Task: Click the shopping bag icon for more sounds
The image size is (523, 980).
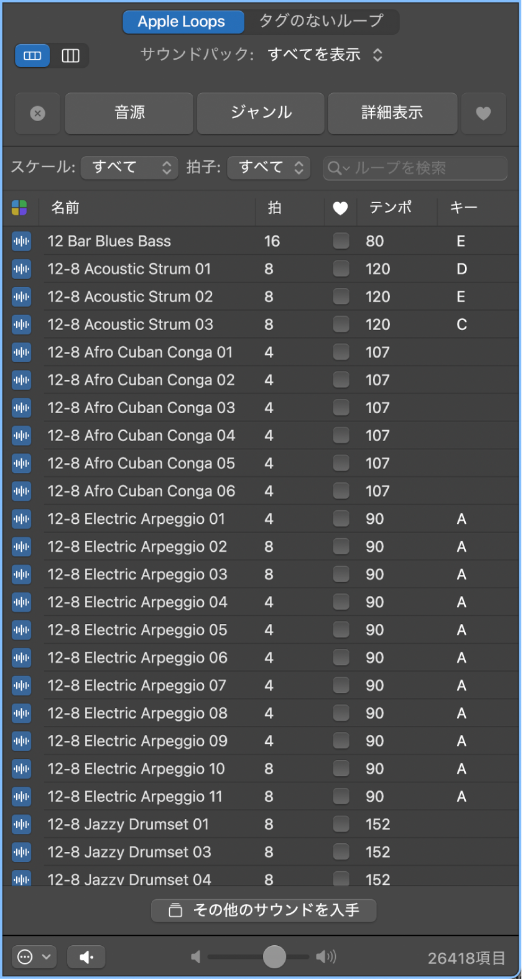Action: coord(176,910)
